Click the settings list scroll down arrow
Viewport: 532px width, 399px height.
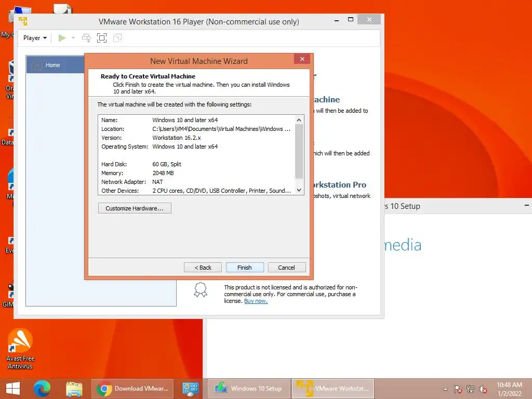pyautogui.click(x=299, y=190)
